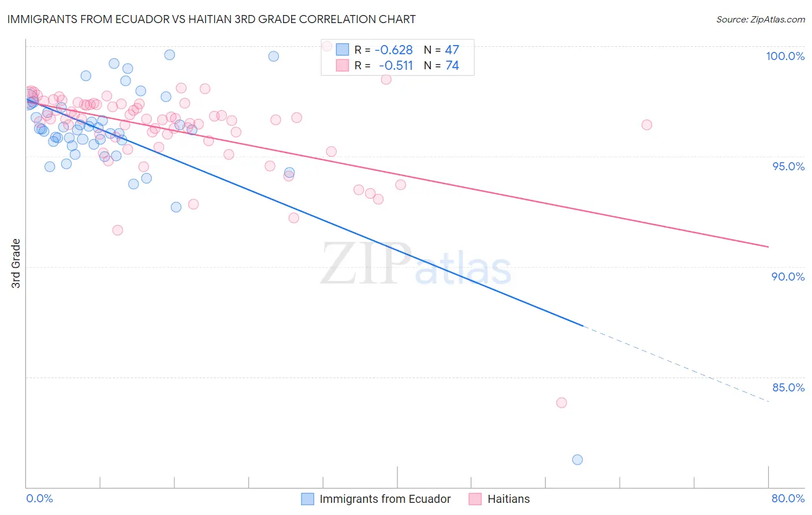Click the 80.0% x-axis label
The height and width of the screenshot is (515, 812).
tap(788, 498)
